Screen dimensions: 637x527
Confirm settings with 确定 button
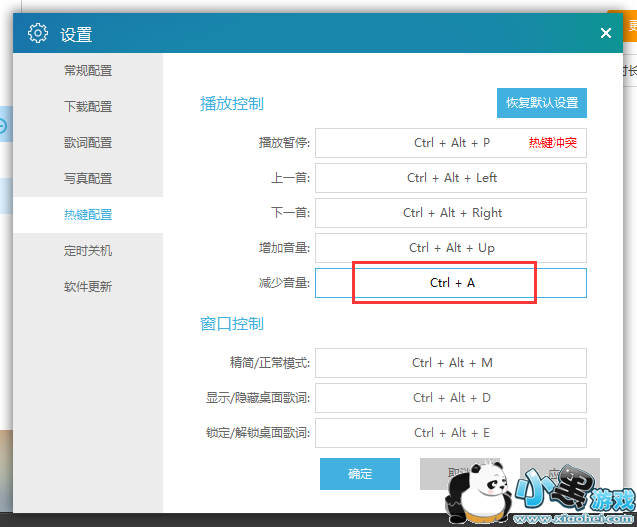coord(360,474)
